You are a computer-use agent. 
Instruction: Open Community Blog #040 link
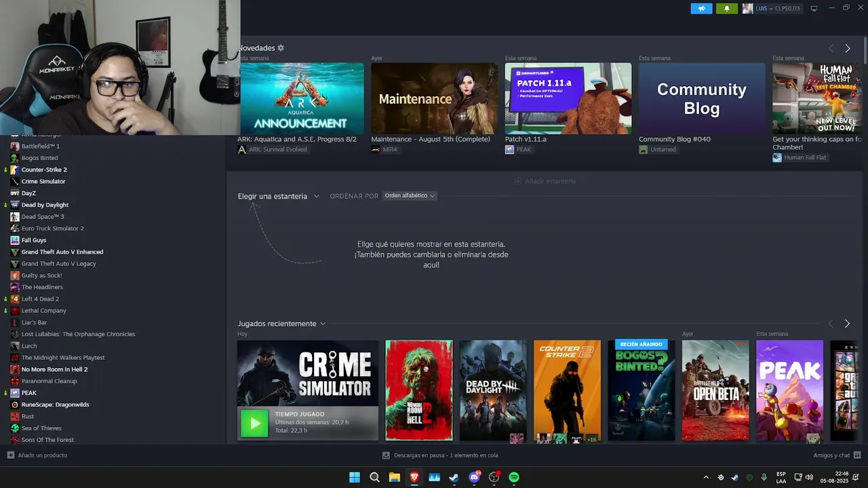point(674,139)
